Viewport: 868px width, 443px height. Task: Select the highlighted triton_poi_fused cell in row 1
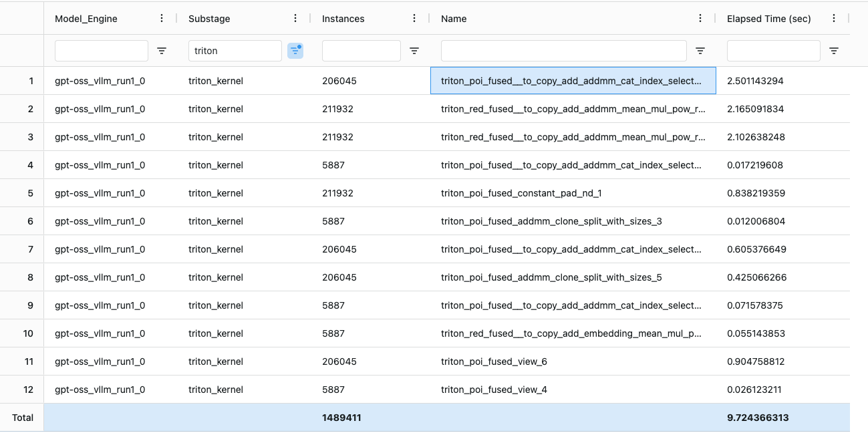point(573,80)
